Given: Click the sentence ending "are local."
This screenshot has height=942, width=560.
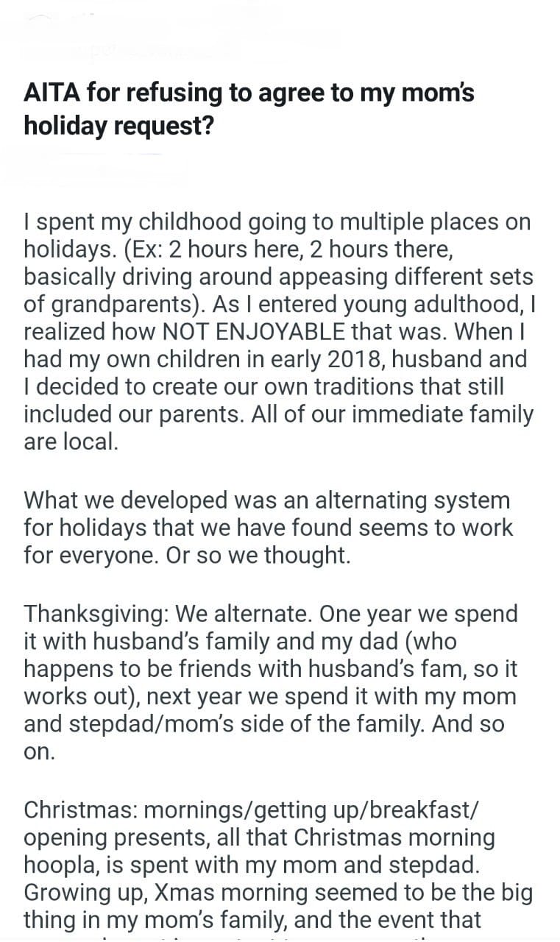Looking at the screenshot, I should click(x=71, y=441).
